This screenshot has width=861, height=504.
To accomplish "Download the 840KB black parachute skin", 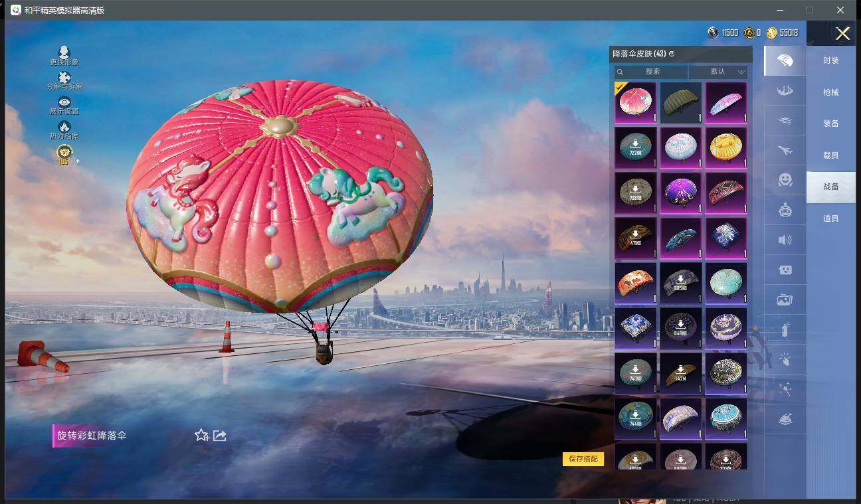I will click(681, 328).
